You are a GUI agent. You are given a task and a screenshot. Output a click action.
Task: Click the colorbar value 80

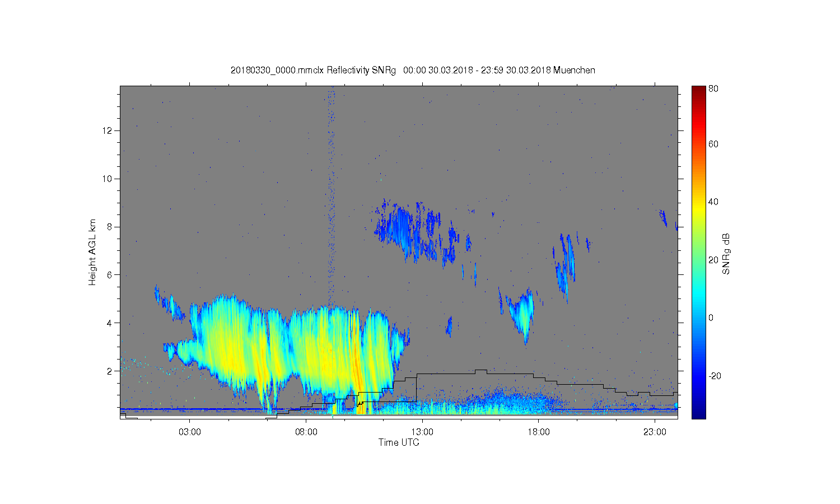click(713, 88)
